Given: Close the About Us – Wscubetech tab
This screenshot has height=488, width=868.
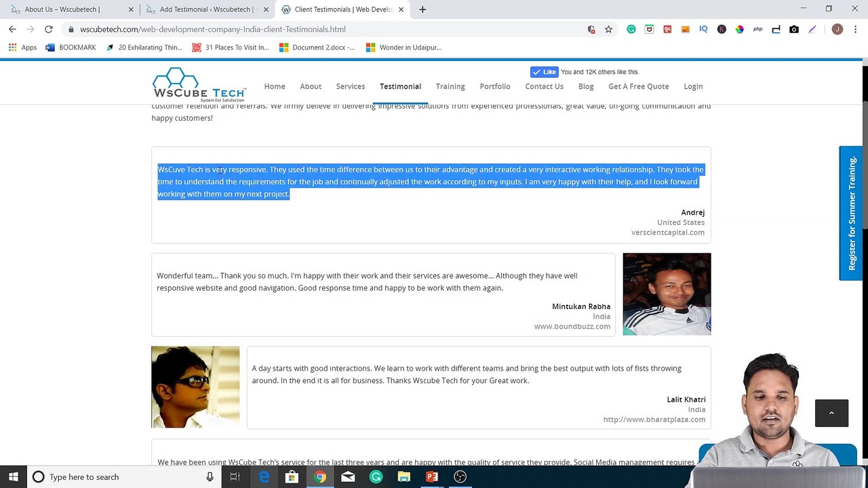Looking at the screenshot, I should click(x=131, y=9).
